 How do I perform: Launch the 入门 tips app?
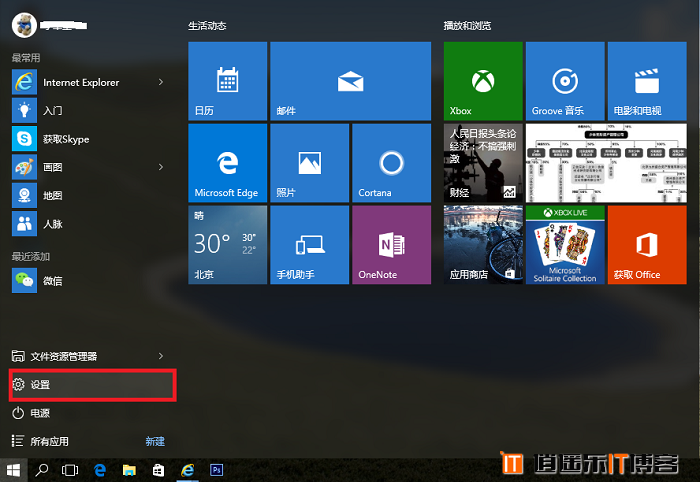(x=89, y=110)
